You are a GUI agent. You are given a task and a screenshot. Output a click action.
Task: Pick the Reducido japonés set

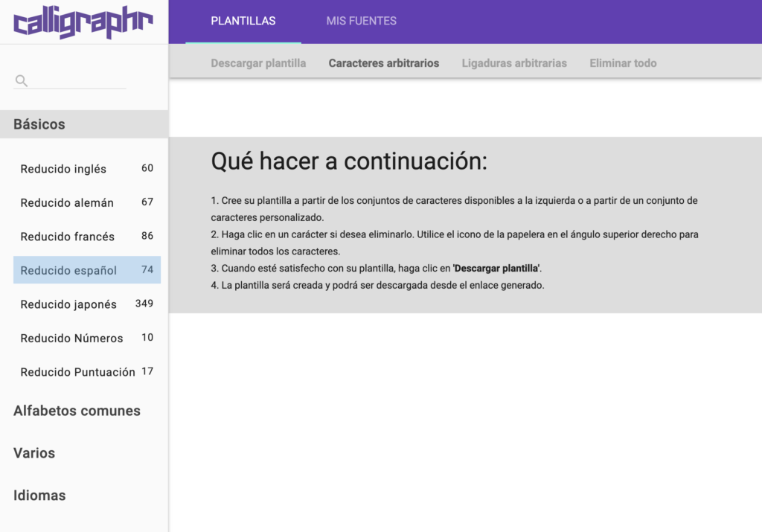[x=68, y=304]
